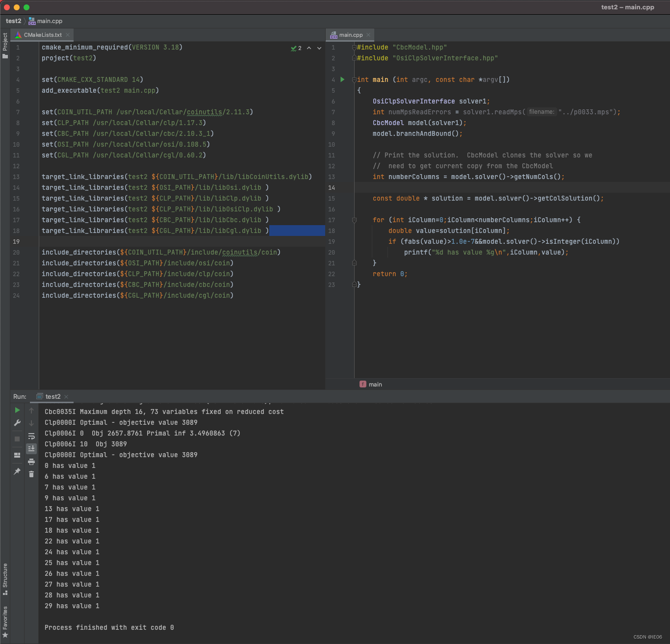Click the const double * solution line
The image size is (670, 644).
pyautogui.click(x=488, y=199)
